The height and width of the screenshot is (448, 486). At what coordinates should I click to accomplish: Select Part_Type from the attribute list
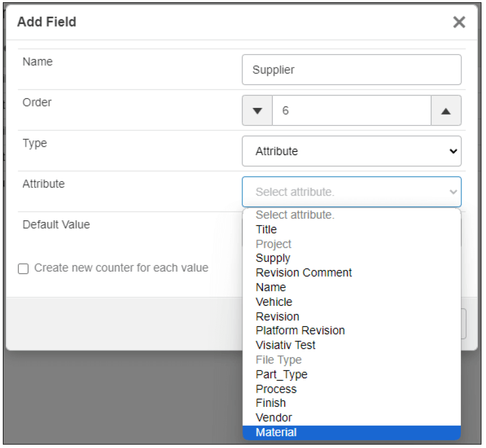(x=282, y=374)
